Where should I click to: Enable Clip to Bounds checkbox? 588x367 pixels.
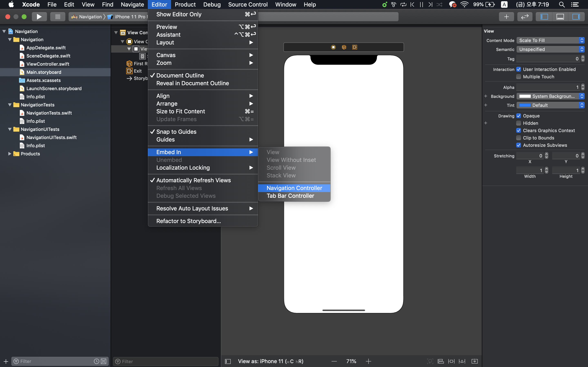pyautogui.click(x=519, y=138)
